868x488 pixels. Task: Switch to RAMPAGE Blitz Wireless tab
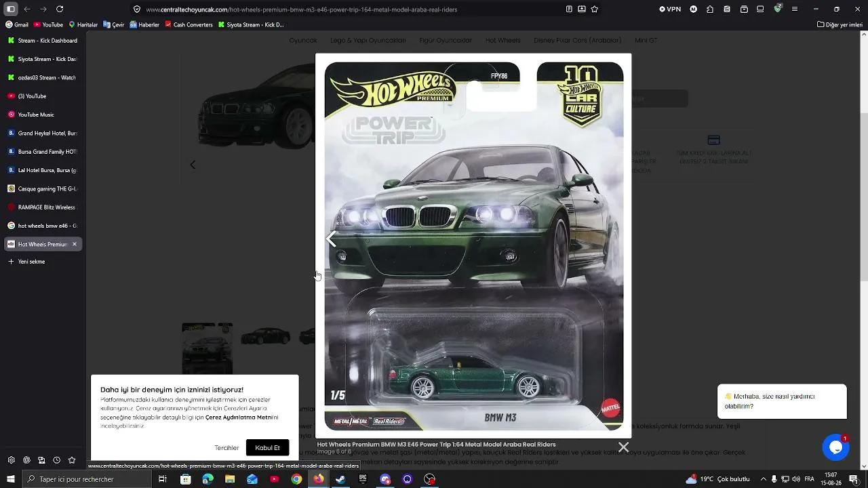pos(43,207)
